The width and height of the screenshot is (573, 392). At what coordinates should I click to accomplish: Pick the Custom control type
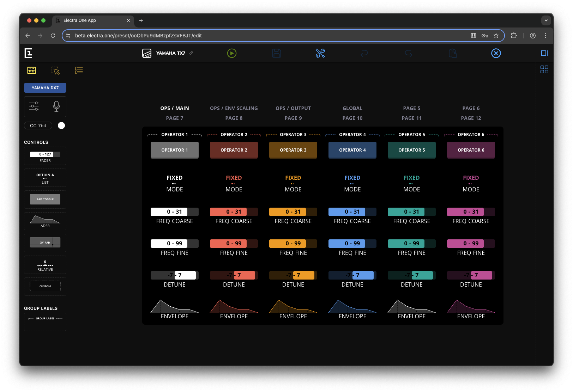click(x=45, y=286)
